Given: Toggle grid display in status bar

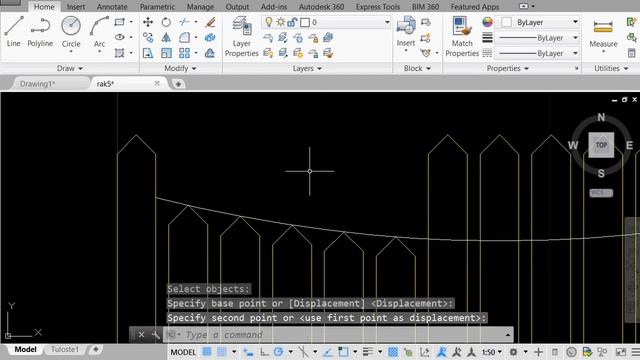Looking at the screenshot, I should (x=207, y=351).
